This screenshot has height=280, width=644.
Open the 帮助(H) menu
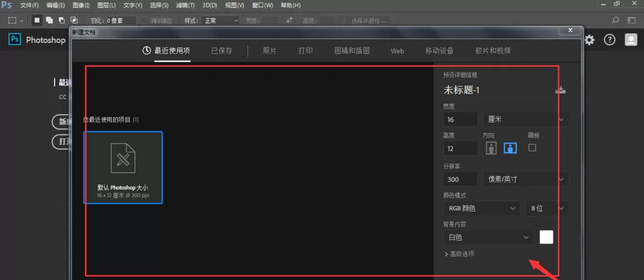point(290,5)
